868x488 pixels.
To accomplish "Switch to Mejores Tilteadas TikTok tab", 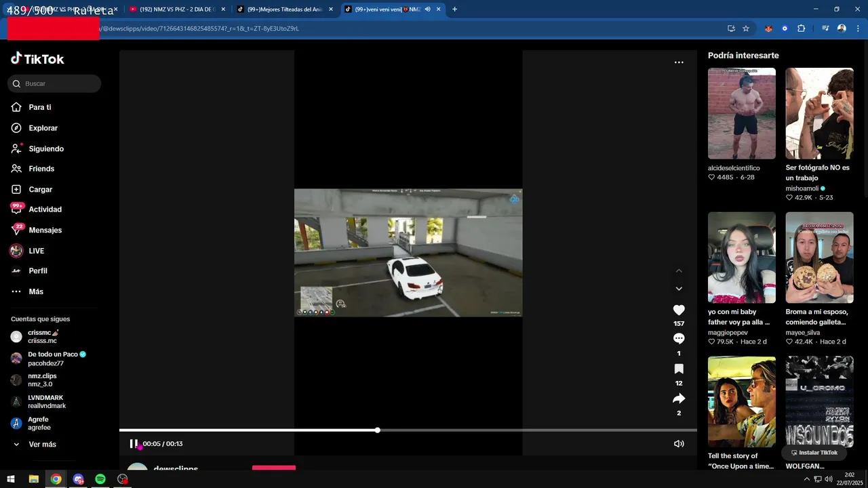I will coord(284,9).
